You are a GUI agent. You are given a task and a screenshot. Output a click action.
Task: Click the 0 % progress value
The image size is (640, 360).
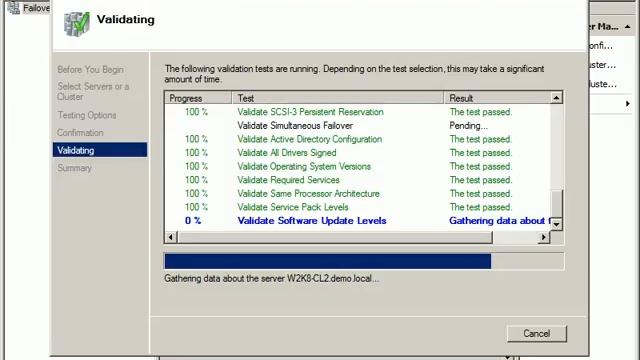tap(193, 221)
